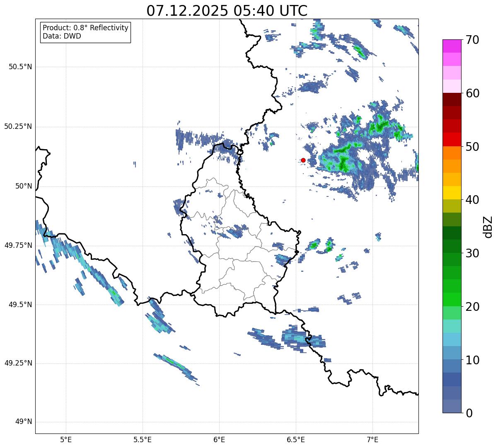This screenshot has width=498, height=448.
Task: Click the red radar station marker dot
Action: click(x=303, y=160)
